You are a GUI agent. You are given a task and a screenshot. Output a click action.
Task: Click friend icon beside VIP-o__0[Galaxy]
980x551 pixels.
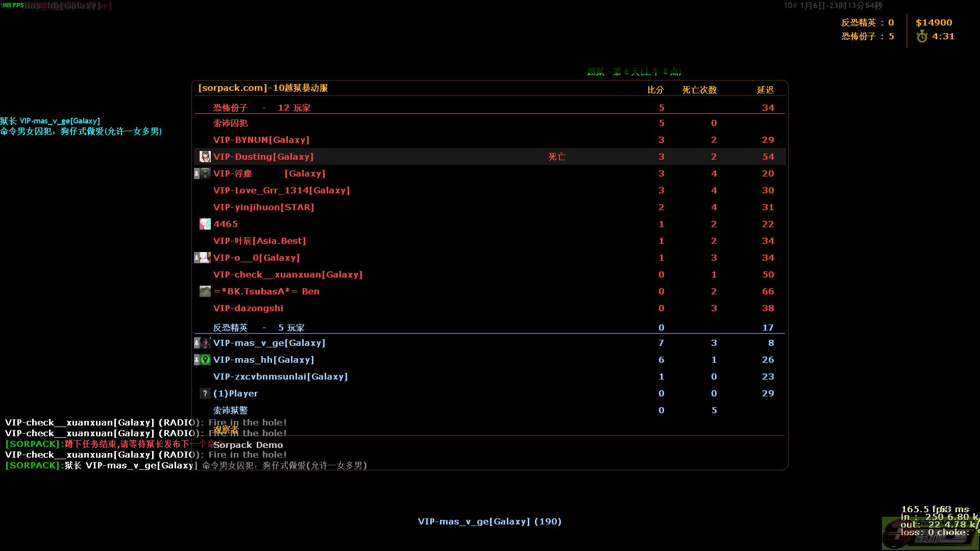click(x=197, y=258)
